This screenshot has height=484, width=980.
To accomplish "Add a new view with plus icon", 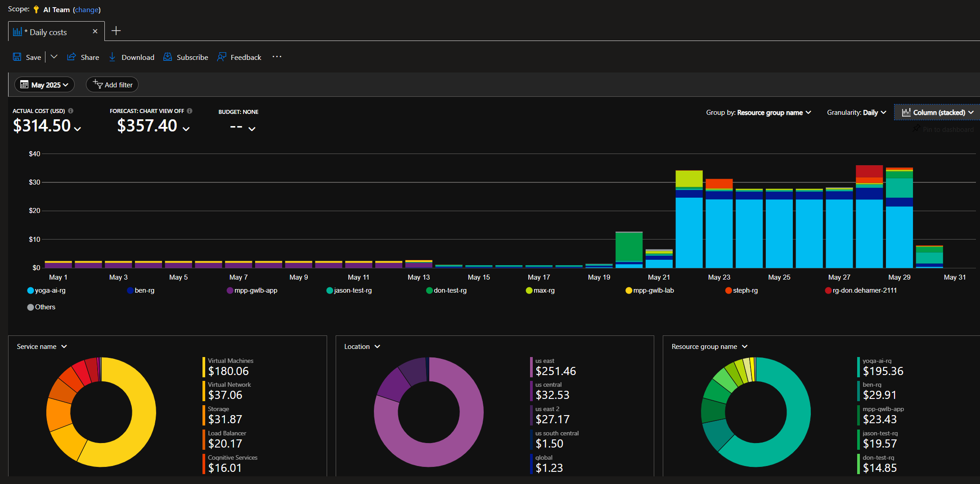I will pos(116,31).
